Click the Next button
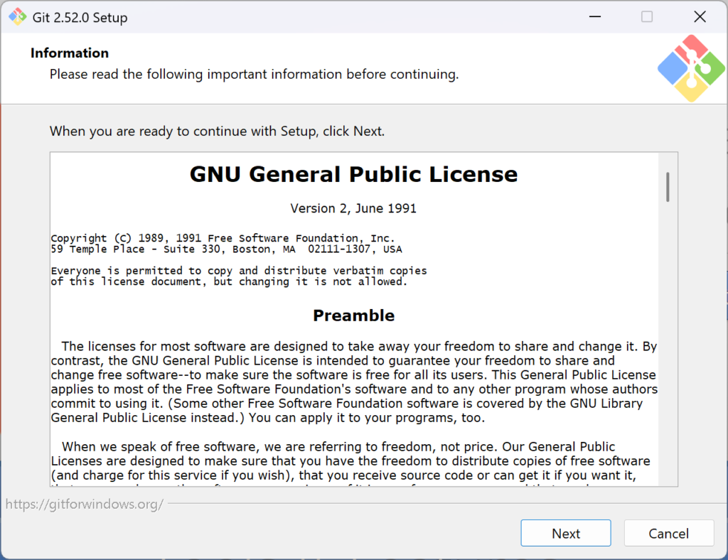728x560 pixels. (565, 533)
